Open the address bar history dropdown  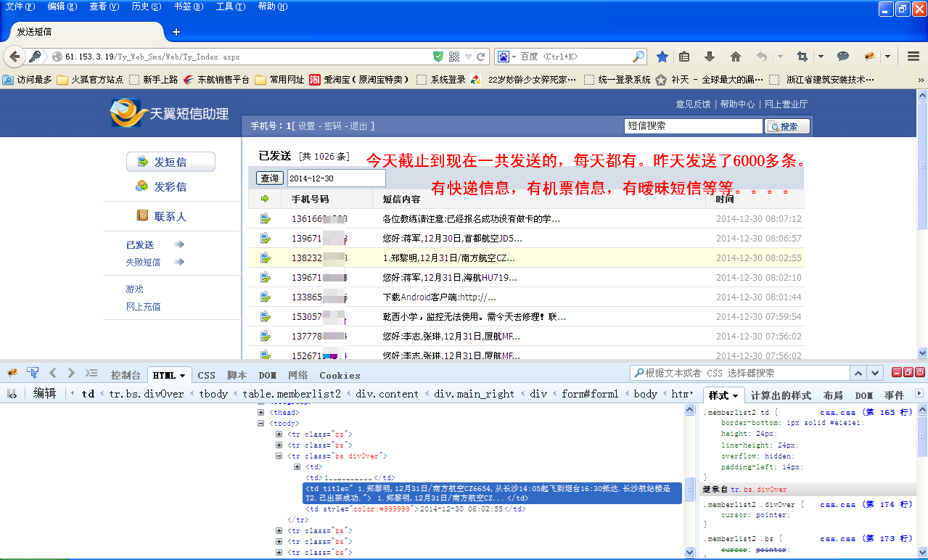[x=468, y=57]
